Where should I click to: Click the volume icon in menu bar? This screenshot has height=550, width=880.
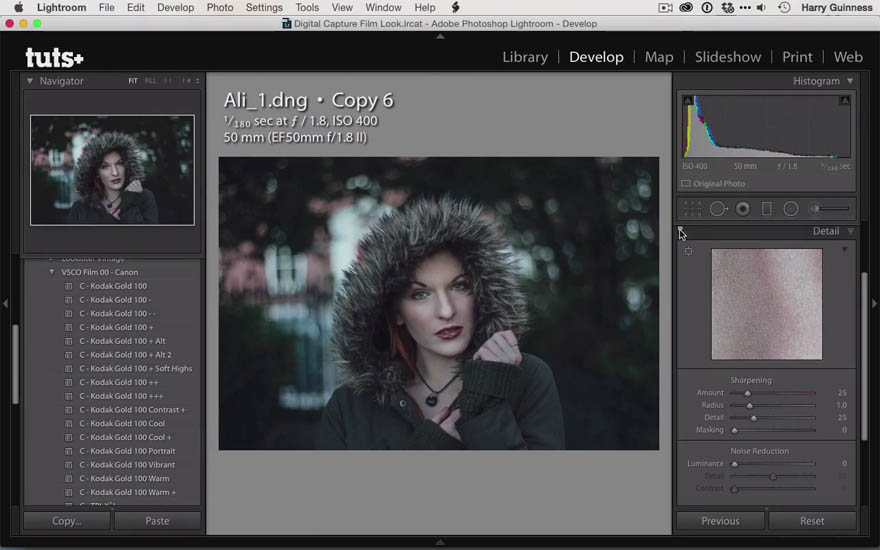[x=762, y=7]
